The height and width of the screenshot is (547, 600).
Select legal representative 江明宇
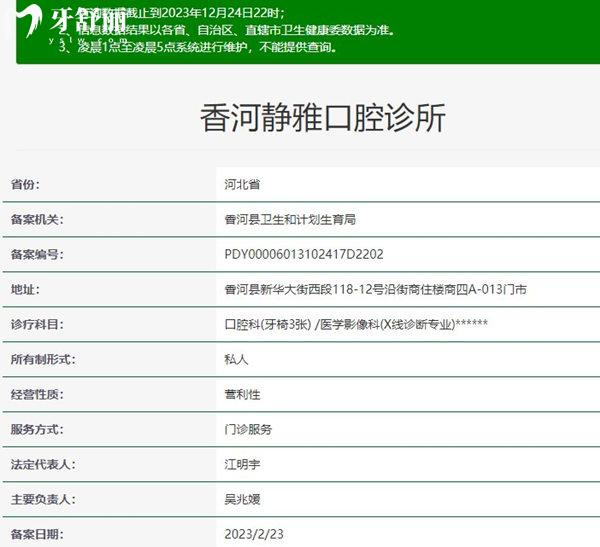tap(242, 465)
